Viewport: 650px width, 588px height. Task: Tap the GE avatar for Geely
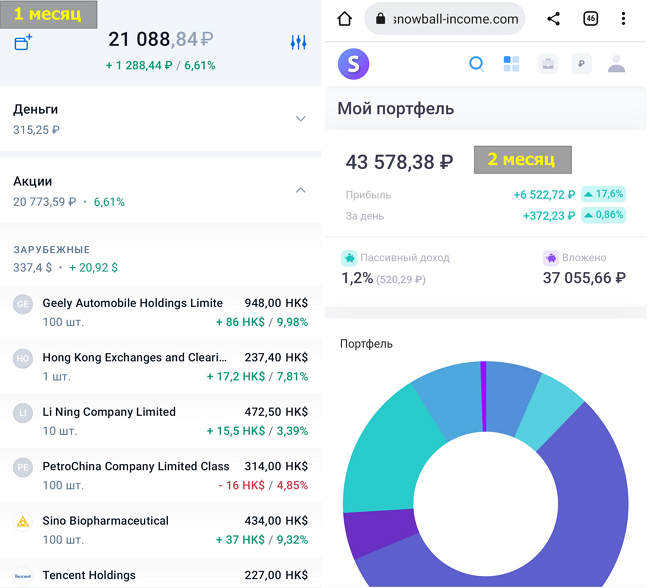point(23,304)
